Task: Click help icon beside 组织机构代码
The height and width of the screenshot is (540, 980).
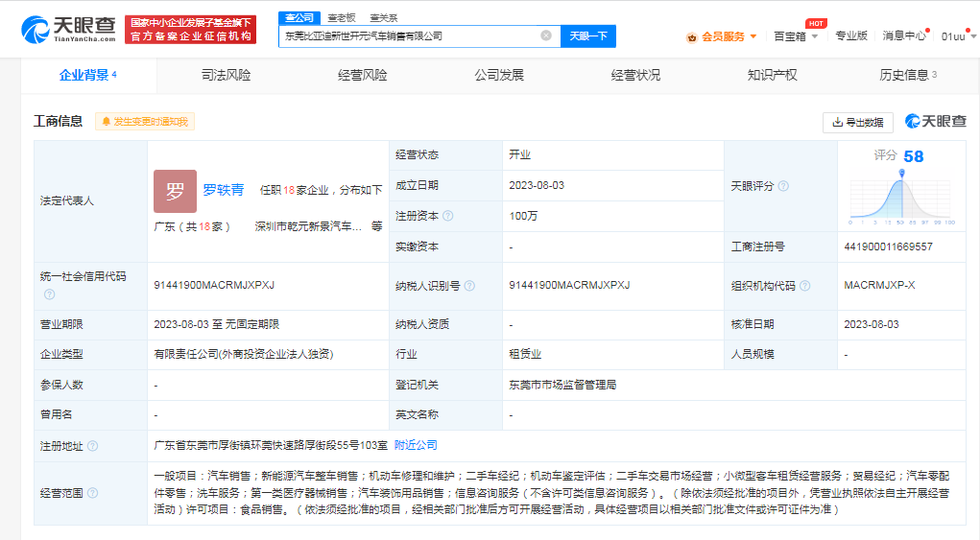Action: [805, 286]
